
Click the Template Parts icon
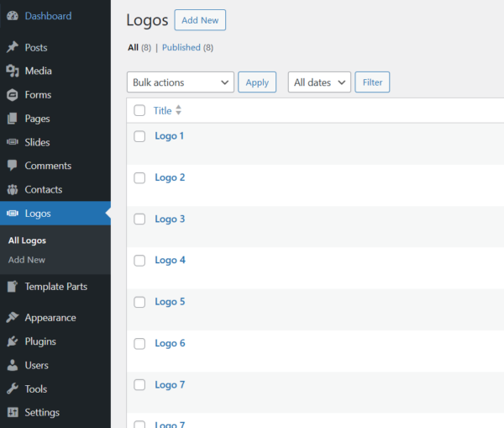[13, 286]
